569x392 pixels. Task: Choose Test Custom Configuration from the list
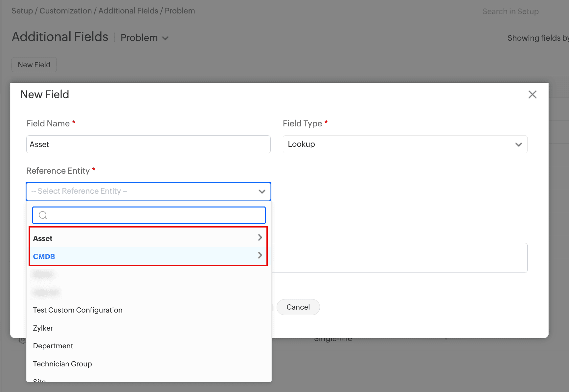coord(78,310)
